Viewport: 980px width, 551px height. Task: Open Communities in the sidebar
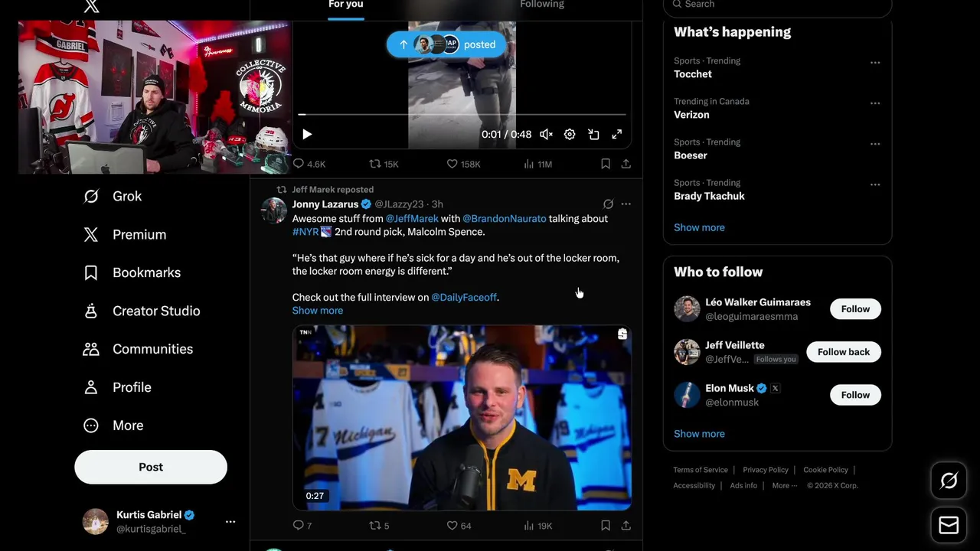click(138, 349)
